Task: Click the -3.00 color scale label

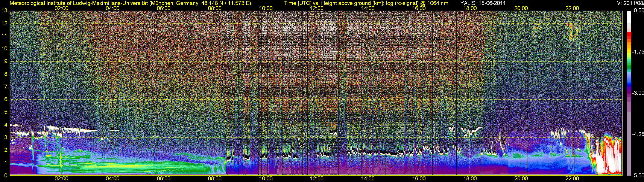Action: (638, 93)
